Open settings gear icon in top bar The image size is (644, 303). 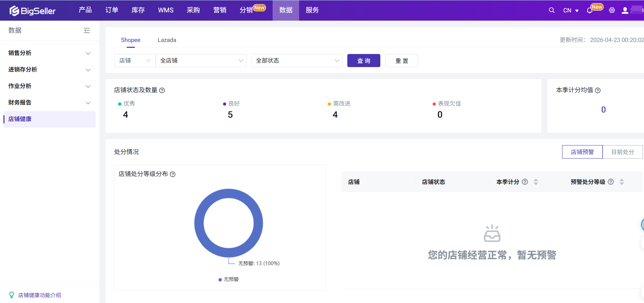(x=612, y=10)
